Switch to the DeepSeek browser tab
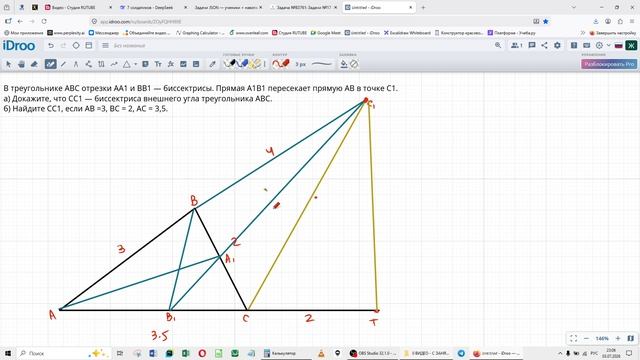This screenshot has width=640, height=360. [153, 7]
